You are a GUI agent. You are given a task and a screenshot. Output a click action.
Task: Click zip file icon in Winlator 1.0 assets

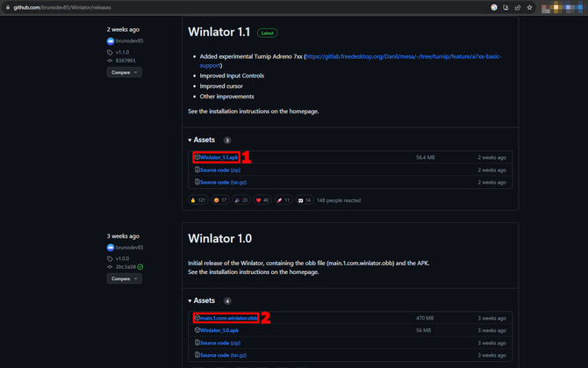click(x=197, y=343)
